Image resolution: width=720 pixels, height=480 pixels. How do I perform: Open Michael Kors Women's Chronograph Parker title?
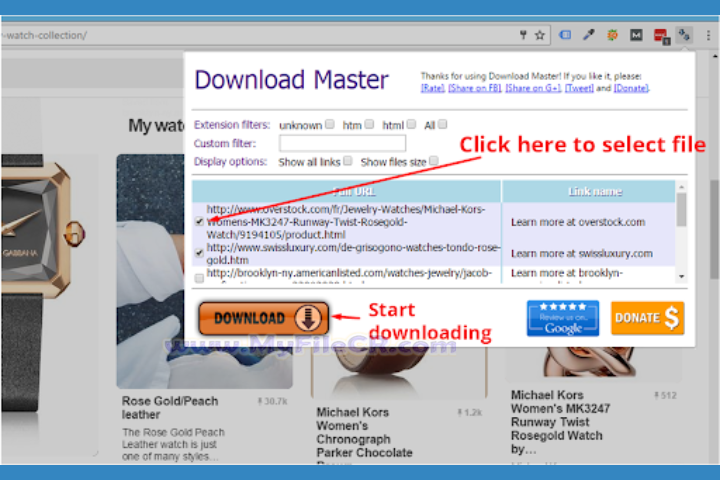(x=365, y=432)
